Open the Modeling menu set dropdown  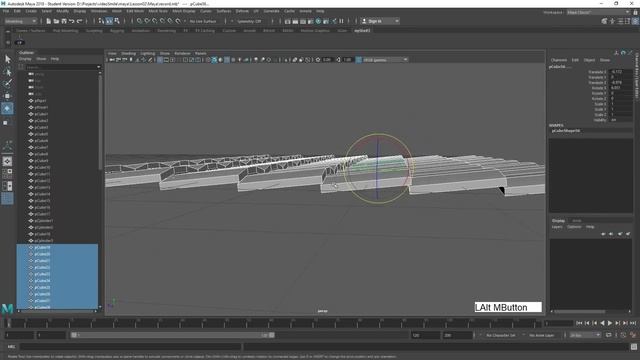click(x=20, y=21)
